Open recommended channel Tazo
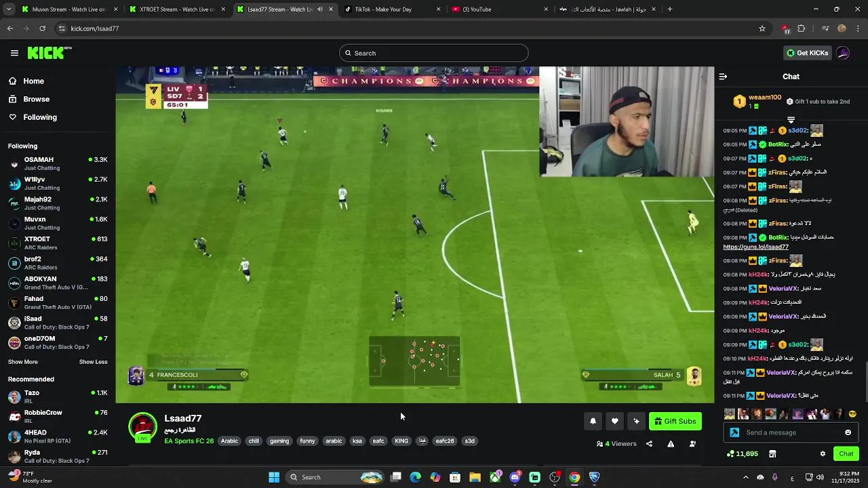The image size is (868, 488). click(x=58, y=396)
